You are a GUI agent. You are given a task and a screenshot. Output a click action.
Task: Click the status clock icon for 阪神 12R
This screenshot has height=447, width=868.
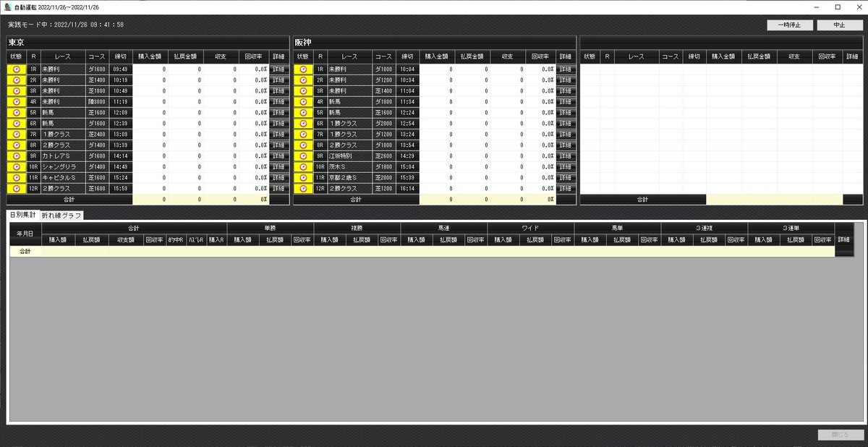click(x=302, y=189)
